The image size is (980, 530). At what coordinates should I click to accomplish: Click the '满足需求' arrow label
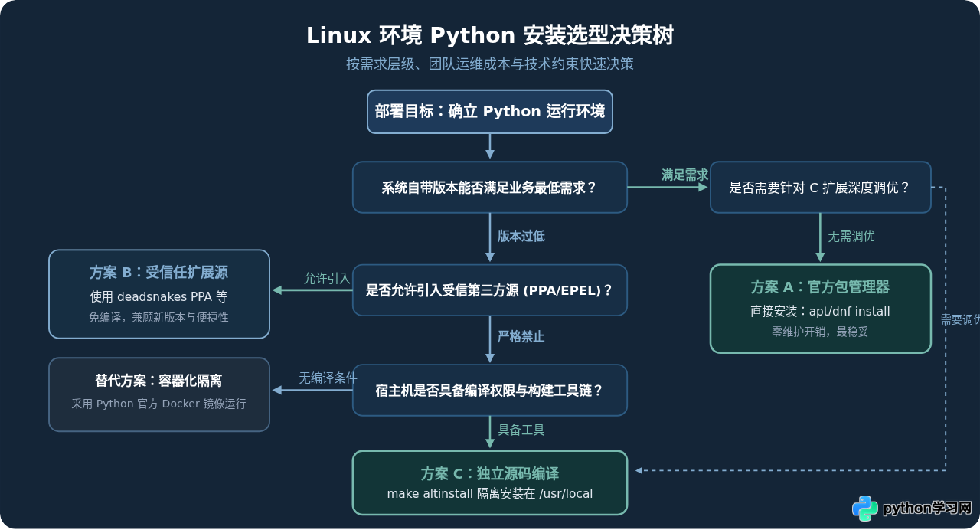click(x=685, y=175)
